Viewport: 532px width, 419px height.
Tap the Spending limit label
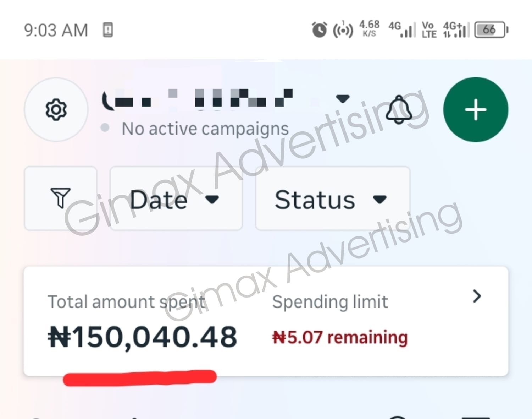pyautogui.click(x=330, y=302)
